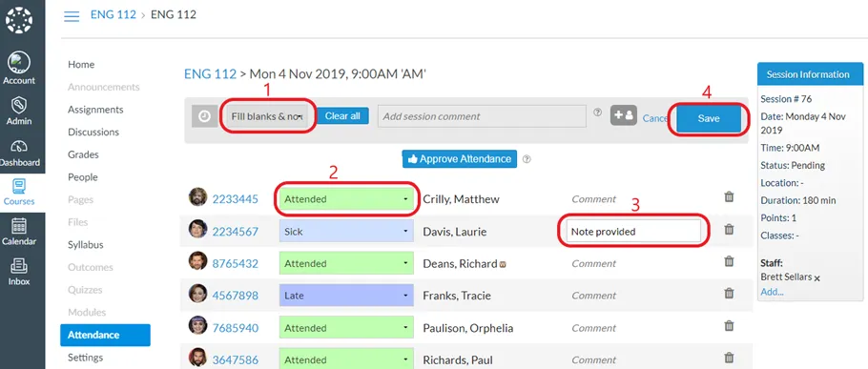Viewport: 868px width, 369px height.
Task: Delete Paulison, Orphelia row with trash icon
Action: pos(729,326)
